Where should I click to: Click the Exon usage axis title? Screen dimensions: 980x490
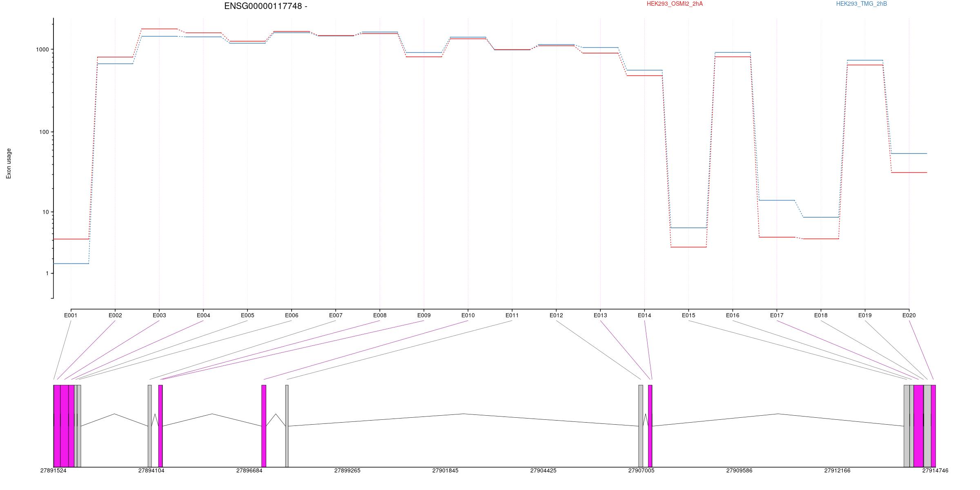pyautogui.click(x=9, y=163)
